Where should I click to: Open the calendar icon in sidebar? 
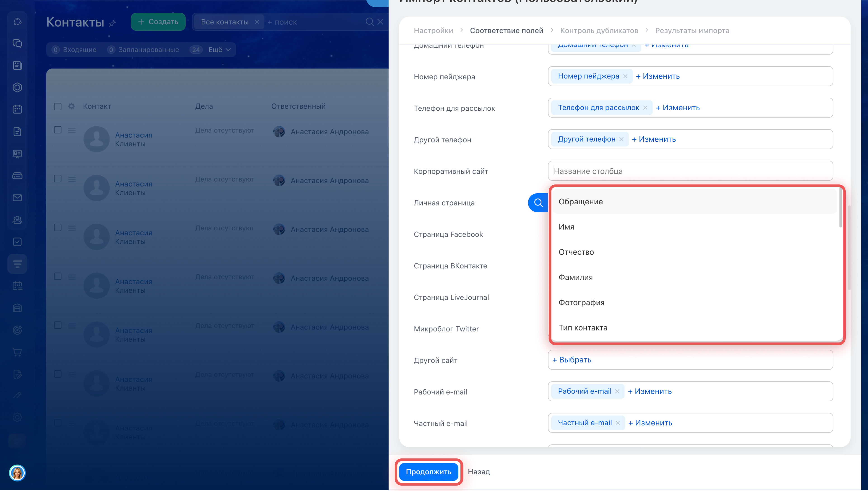tap(17, 109)
